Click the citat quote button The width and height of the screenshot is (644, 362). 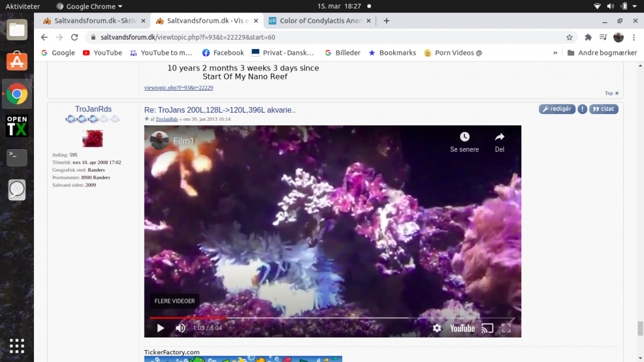coord(604,109)
